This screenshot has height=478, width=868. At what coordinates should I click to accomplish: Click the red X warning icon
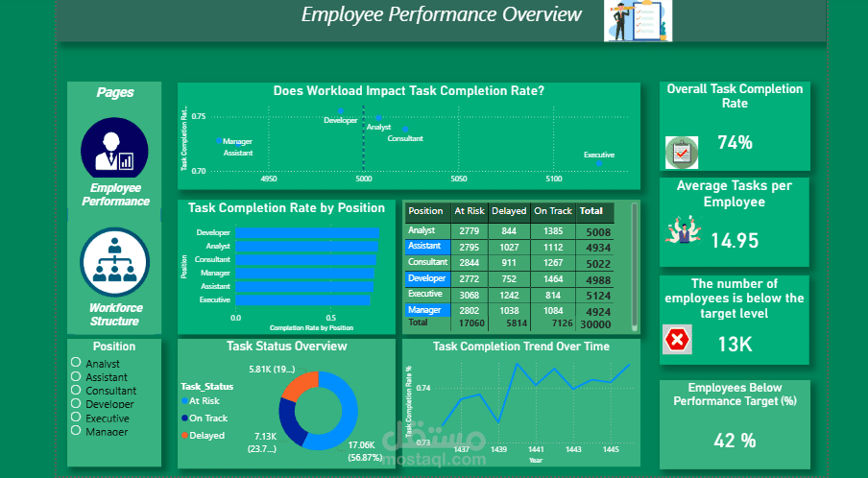click(x=677, y=340)
